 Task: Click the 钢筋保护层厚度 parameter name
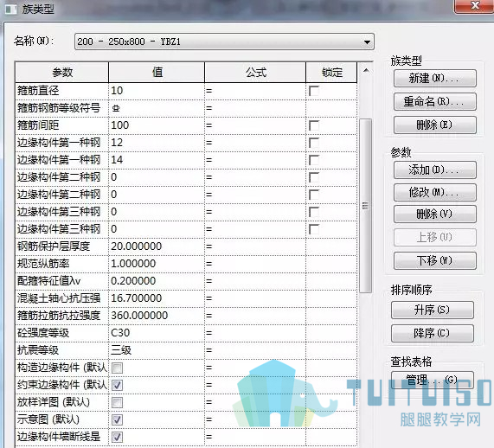(x=54, y=246)
